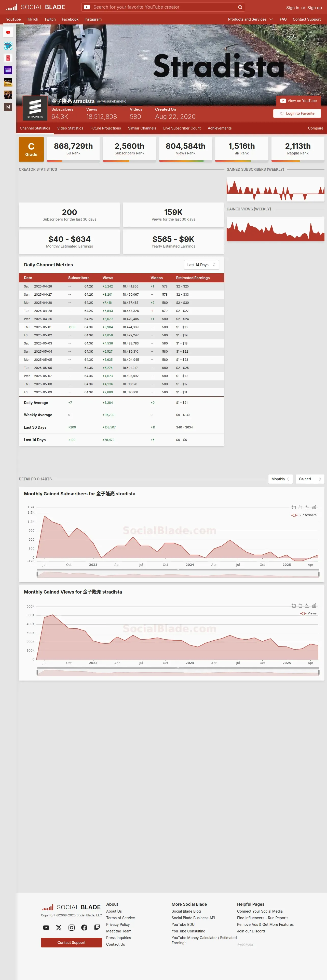
Task: Open the Future Projections tab
Action: (105, 128)
